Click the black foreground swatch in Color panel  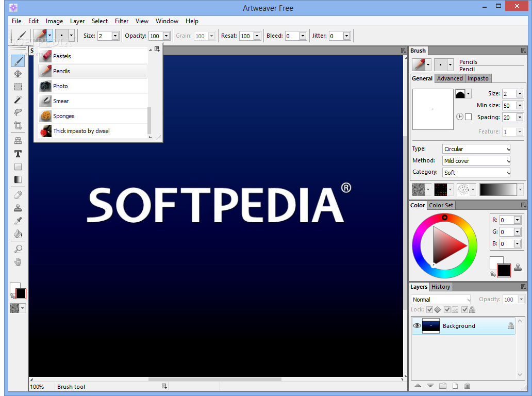(504, 271)
